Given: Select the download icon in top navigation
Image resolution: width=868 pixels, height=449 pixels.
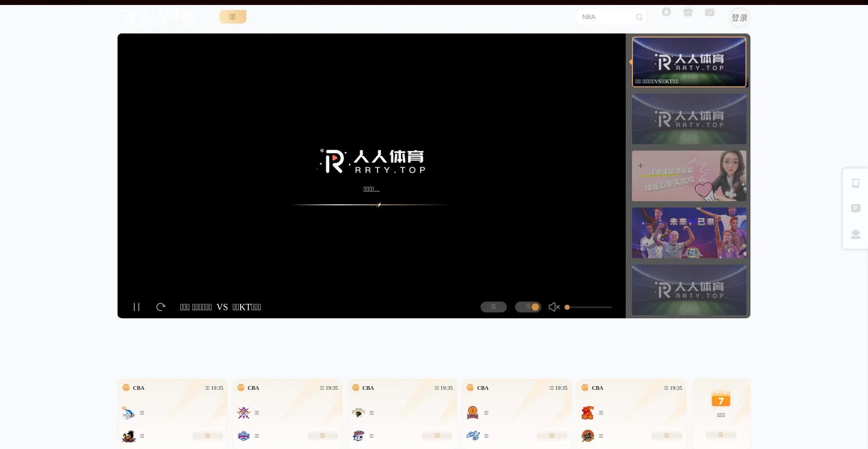Looking at the screenshot, I should pos(666,12).
